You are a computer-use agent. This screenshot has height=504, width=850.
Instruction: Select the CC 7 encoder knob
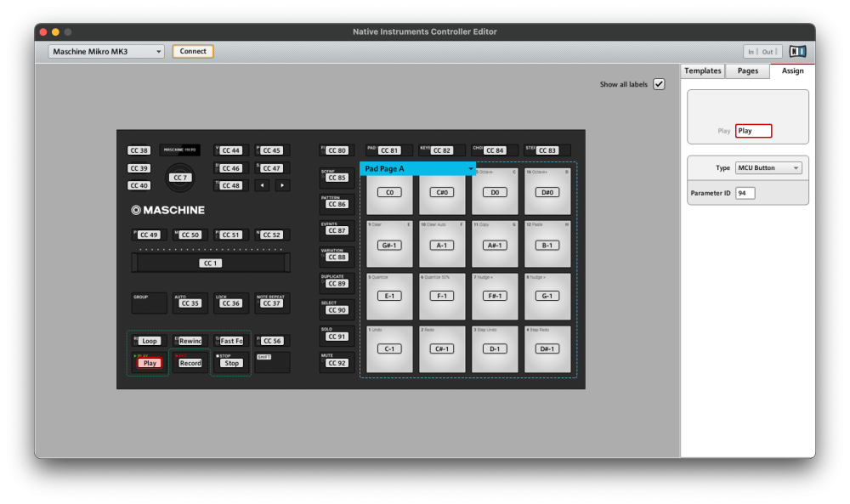(x=180, y=178)
